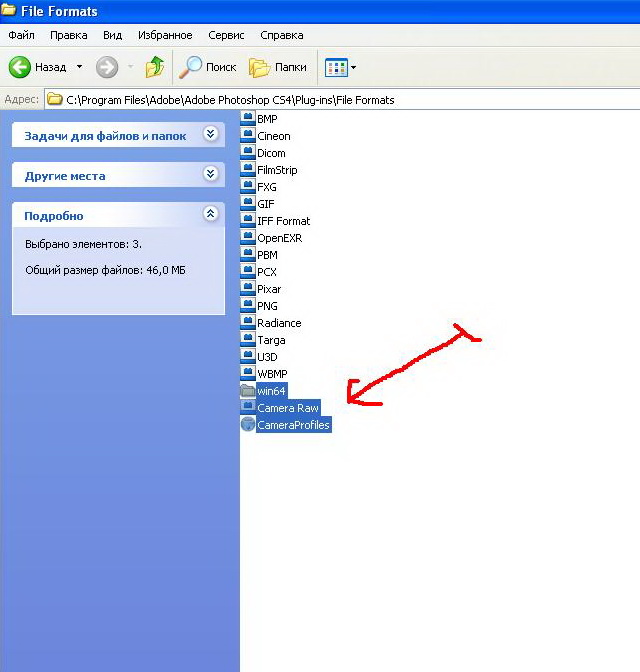Click the green Назад back arrow icon
The image size is (640, 672).
[20, 67]
